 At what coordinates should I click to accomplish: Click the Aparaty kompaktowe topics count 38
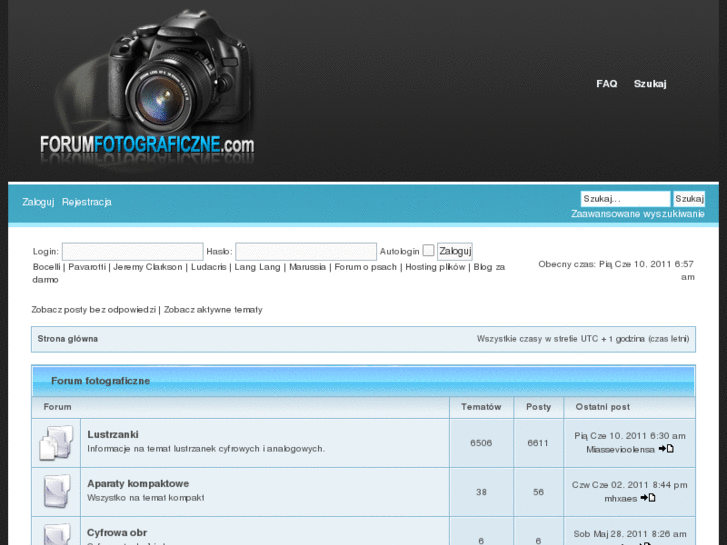click(x=481, y=492)
